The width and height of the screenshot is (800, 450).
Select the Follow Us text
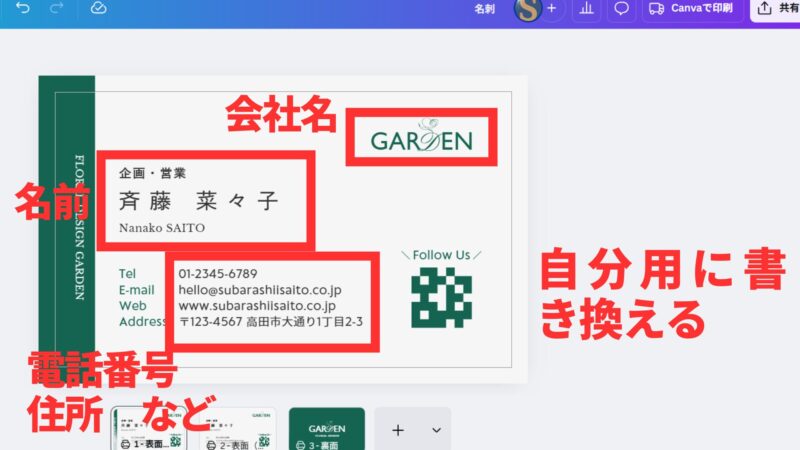(x=441, y=255)
